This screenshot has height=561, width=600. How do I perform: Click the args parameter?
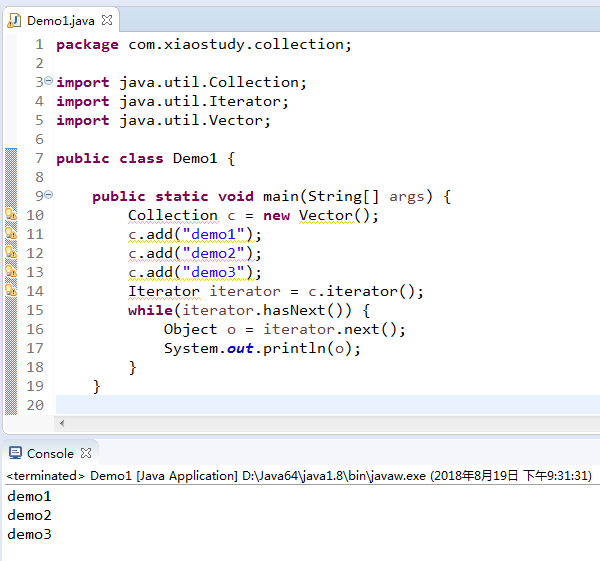click(x=407, y=197)
